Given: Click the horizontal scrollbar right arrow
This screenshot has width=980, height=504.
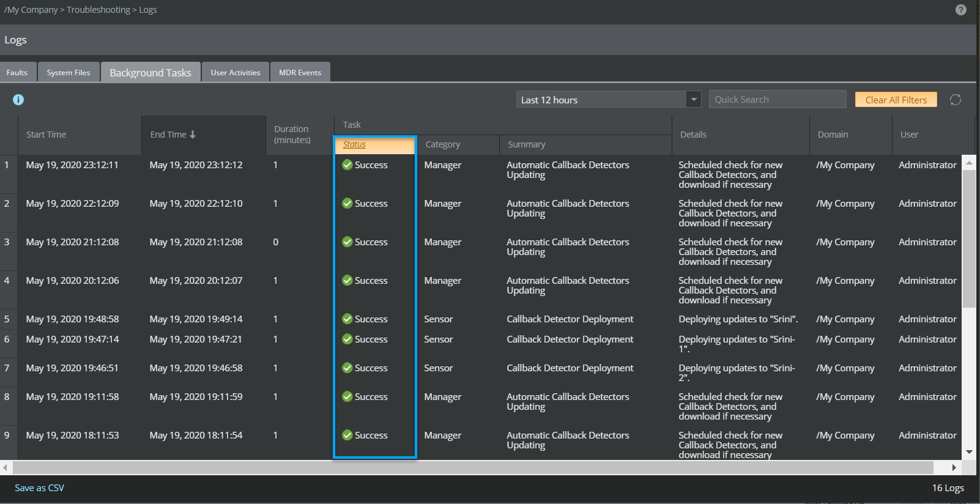Looking at the screenshot, I should tap(954, 468).
